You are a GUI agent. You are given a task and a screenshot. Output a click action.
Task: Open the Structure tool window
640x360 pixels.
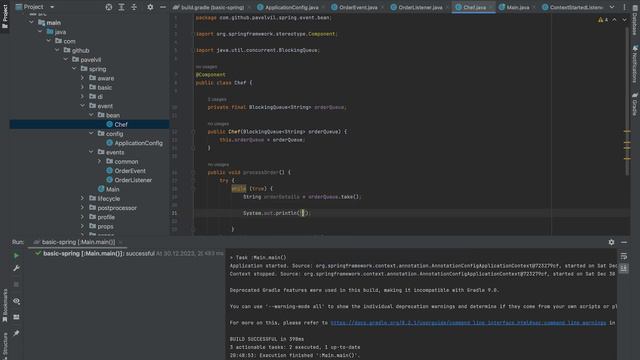[x=5, y=346]
